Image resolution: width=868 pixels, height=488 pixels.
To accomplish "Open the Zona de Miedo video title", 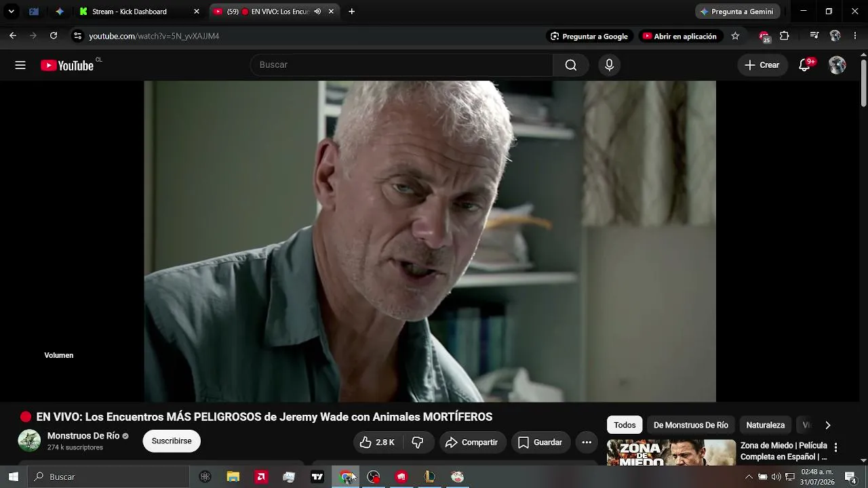I will coord(784,451).
